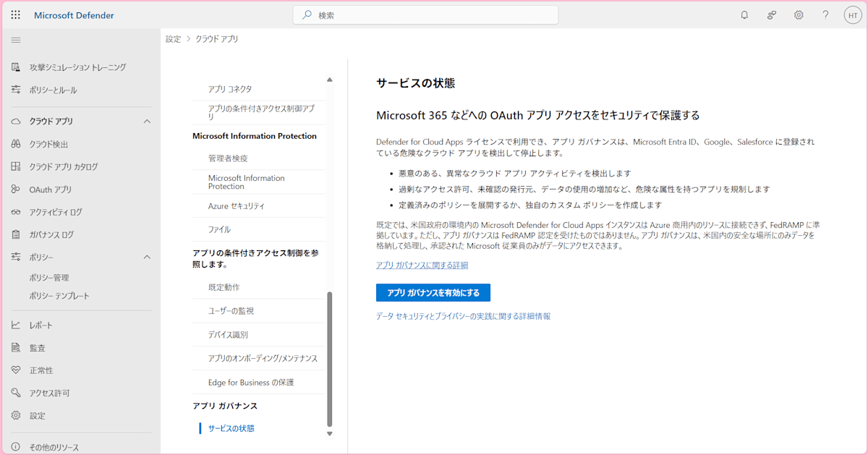Viewport: 868px width, 455px height.
Task: Select Microsoft Information Protection sub-item
Action: click(x=247, y=182)
